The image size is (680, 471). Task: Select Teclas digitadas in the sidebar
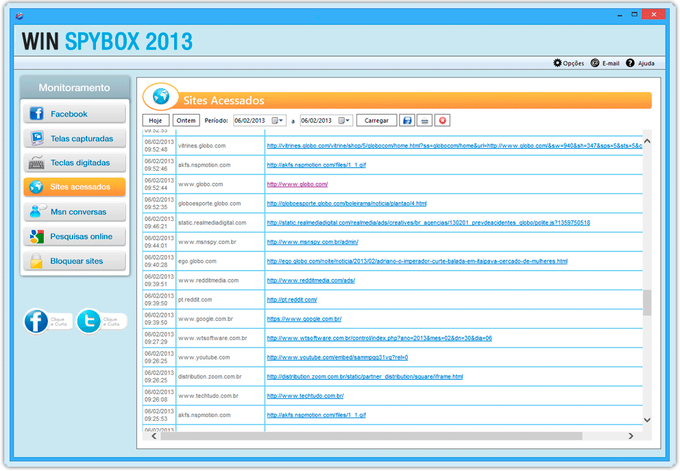[75, 163]
